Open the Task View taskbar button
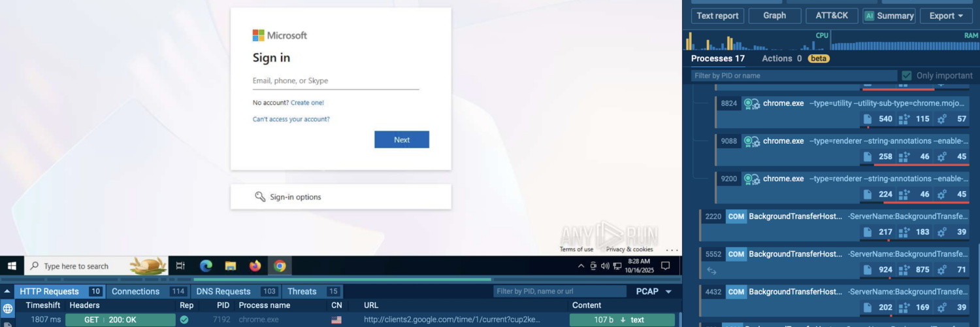Viewport: 980px width, 327px height. (181, 266)
